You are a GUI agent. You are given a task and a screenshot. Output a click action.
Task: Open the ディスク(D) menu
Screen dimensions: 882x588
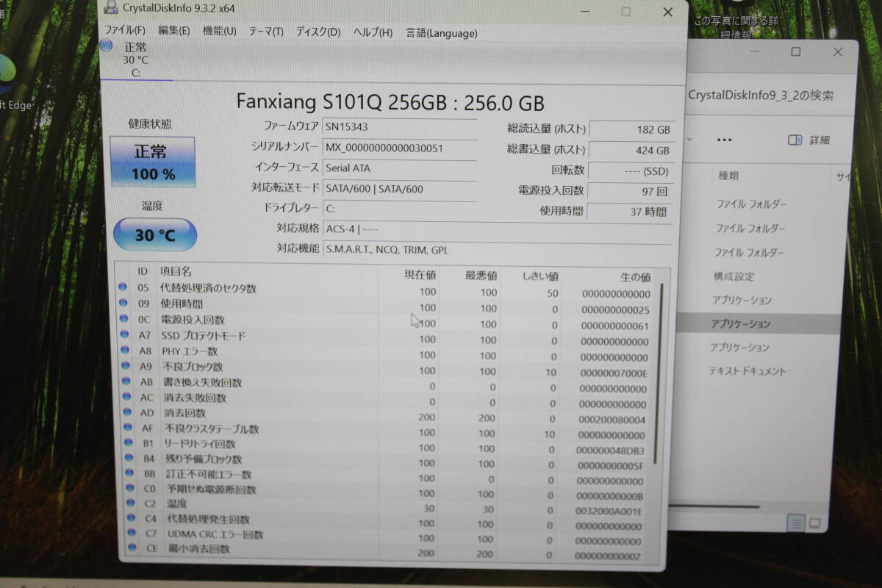318,33
